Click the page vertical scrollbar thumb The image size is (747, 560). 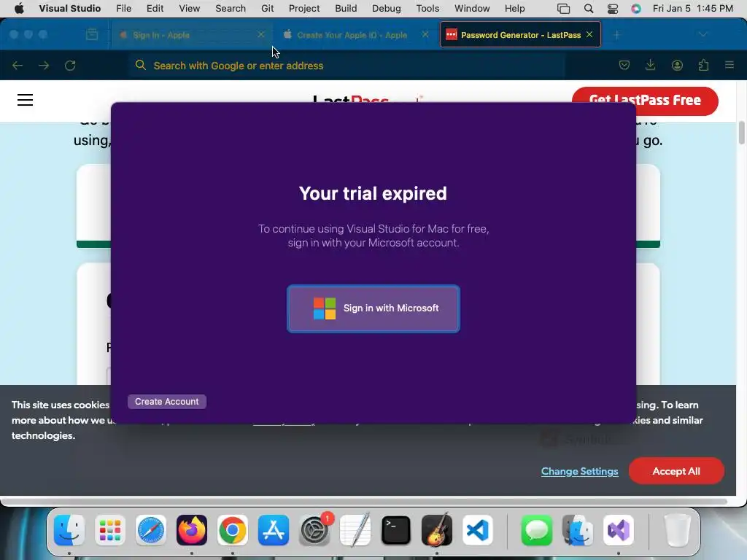pyautogui.click(x=741, y=133)
